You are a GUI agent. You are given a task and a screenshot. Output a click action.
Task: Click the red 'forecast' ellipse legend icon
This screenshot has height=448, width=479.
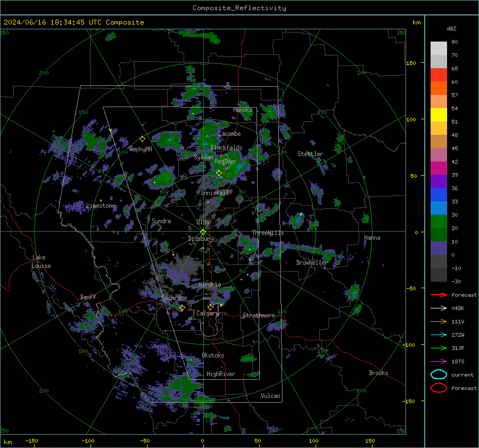click(x=439, y=388)
